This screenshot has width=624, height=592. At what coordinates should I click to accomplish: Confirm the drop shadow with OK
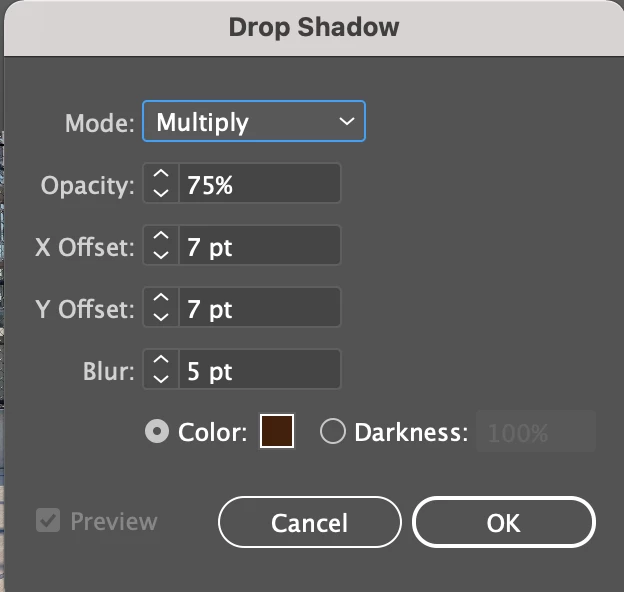click(x=504, y=522)
